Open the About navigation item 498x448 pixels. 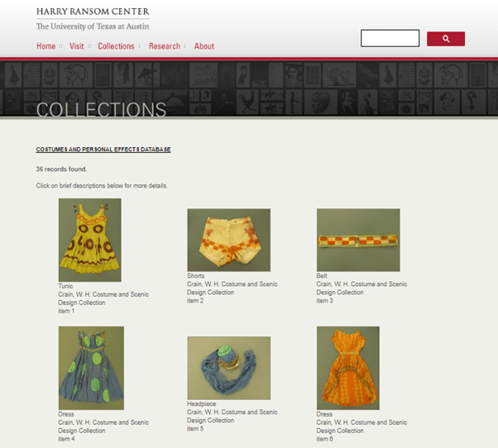coord(204,46)
